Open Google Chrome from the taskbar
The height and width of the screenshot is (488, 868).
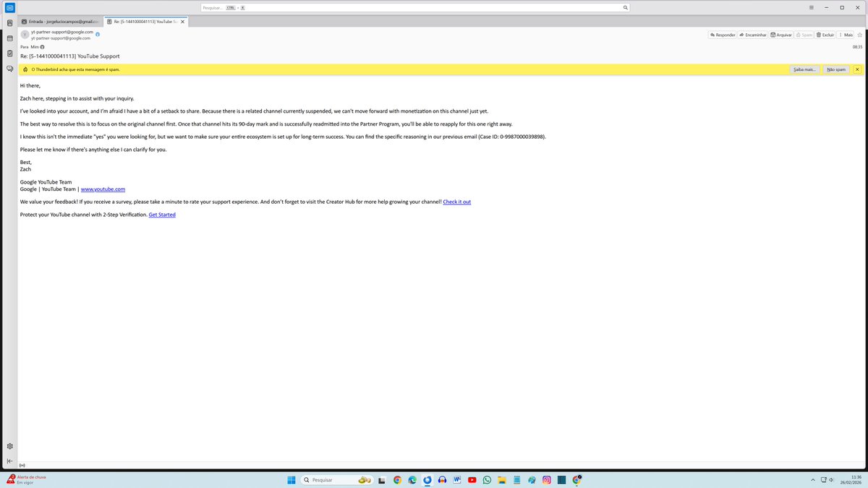point(397,479)
